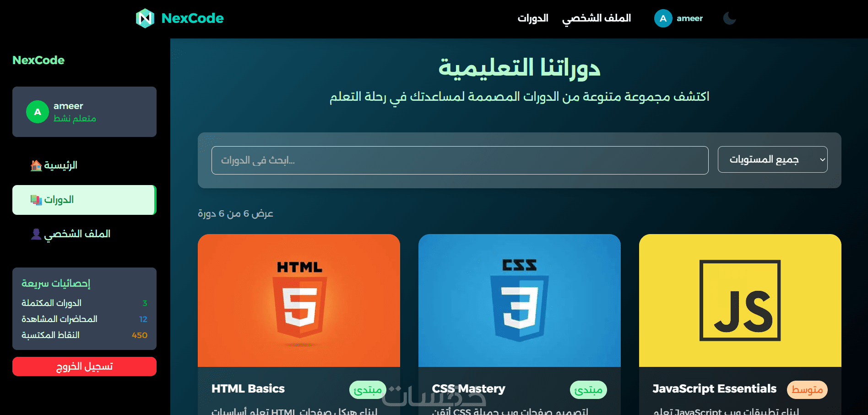Viewport: 868px width, 415px height.
Task: Click the متوسط badge on JavaScript Essentials
Action: (807, 390)
